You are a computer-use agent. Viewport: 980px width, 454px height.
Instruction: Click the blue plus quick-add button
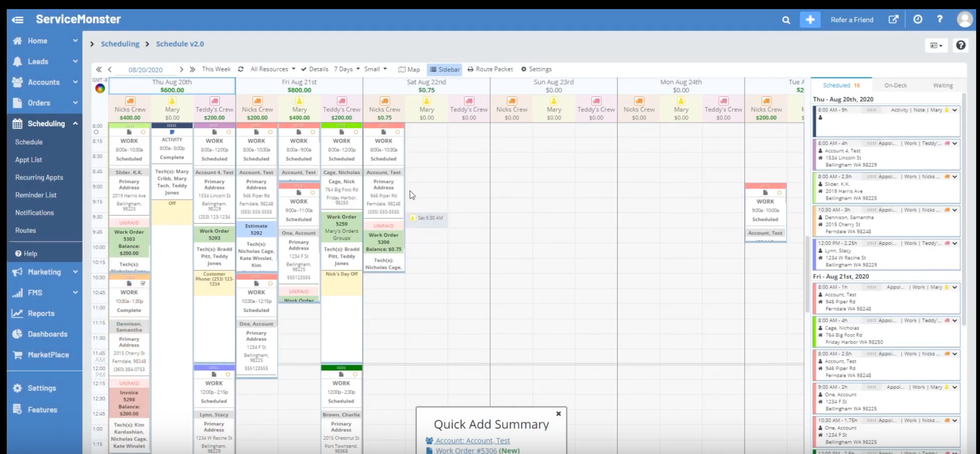(810, 20)
